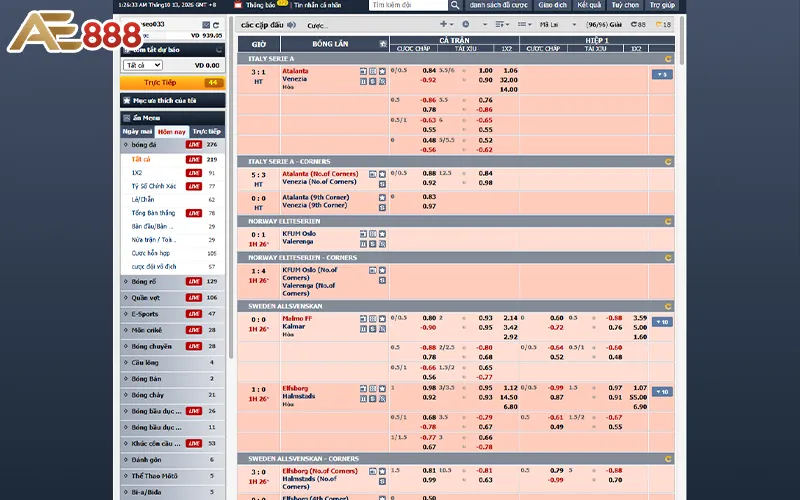Expand the Quần vợt category
The height and width of the screenshot is (500, 800).
click(172, 297)
